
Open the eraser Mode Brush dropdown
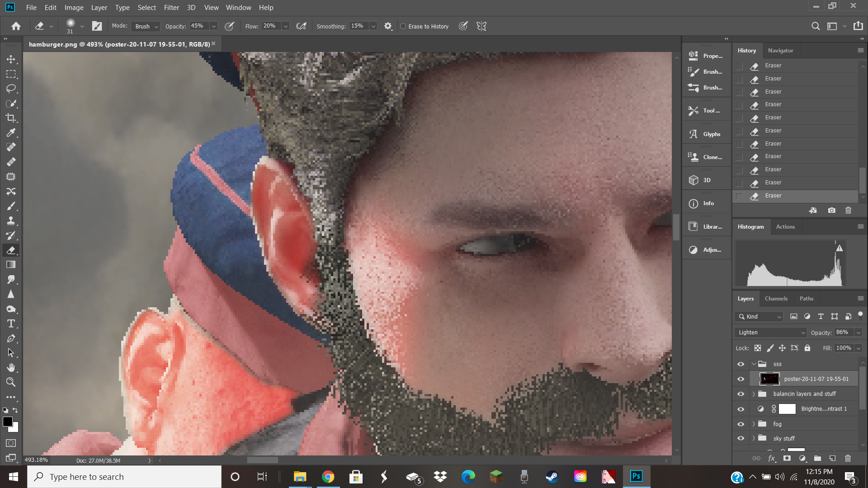coord(146,26)
